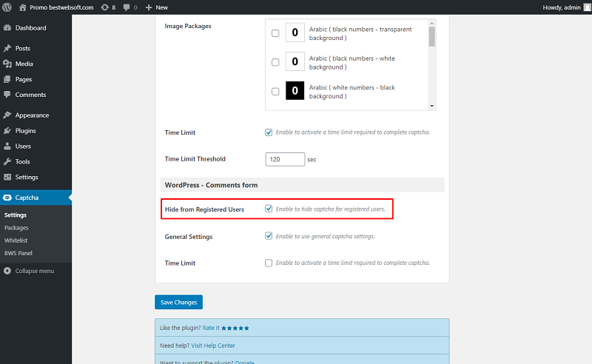Select Arabic white numbers black background package
The width and height of the screenshot is (592, 364).
point(275,92)
